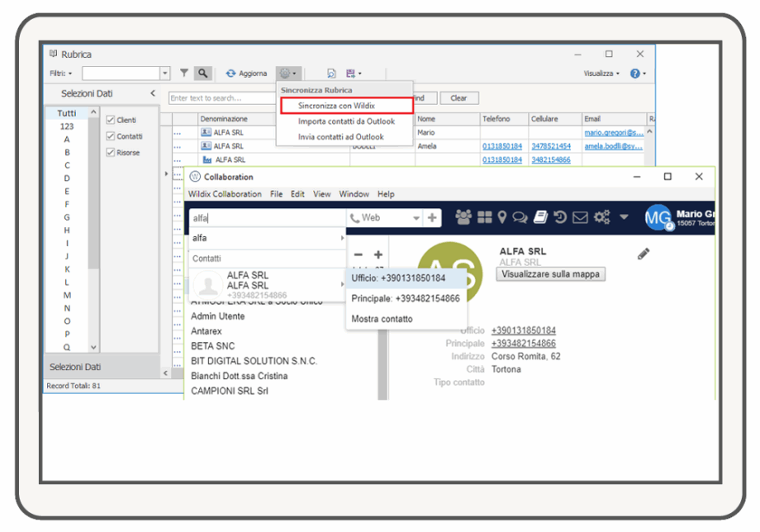Select Sincronizza con Wildix menu entry

(347, 106)
